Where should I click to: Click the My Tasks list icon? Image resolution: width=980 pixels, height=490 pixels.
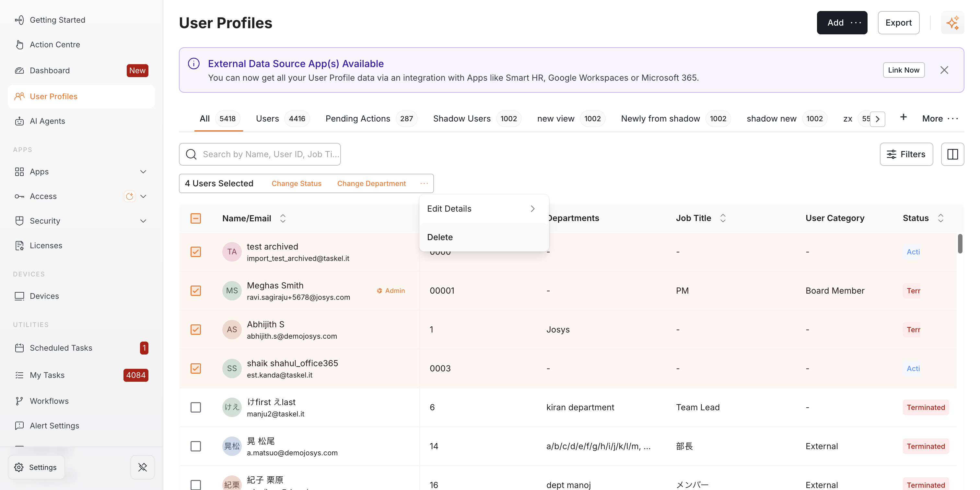click(19, 375)
